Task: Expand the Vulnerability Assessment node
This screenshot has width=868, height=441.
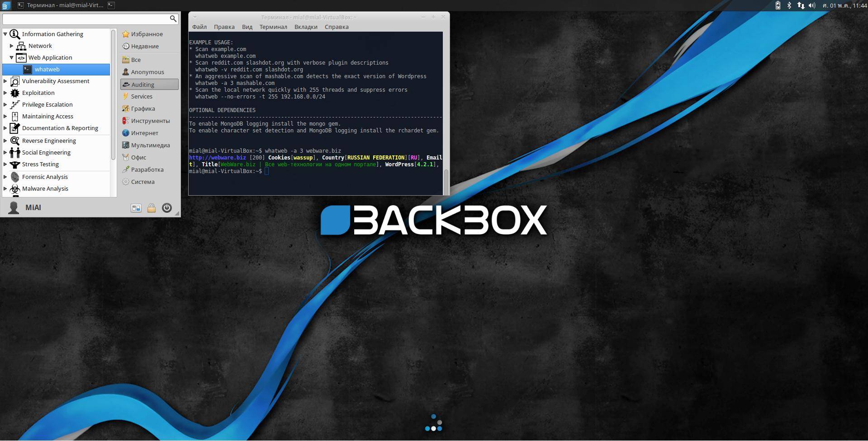Action: point(5,81)
